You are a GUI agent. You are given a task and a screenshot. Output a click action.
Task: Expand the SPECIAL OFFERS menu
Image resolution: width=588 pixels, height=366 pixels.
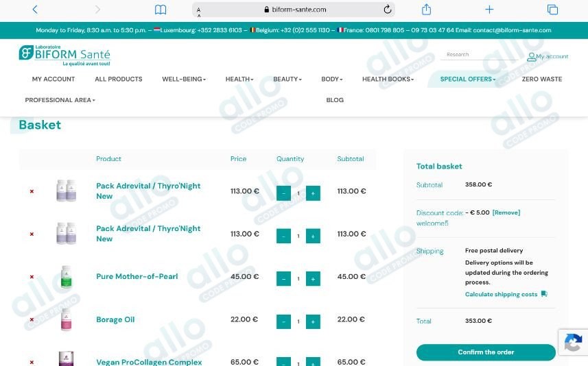point(468,79)
